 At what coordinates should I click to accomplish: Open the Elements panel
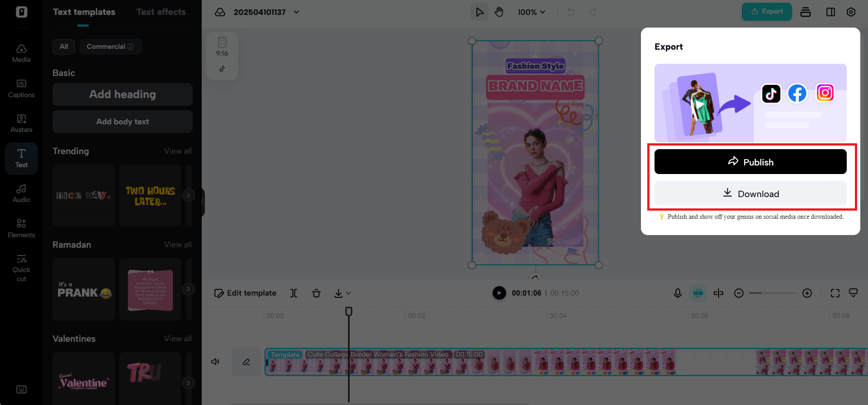21,229
